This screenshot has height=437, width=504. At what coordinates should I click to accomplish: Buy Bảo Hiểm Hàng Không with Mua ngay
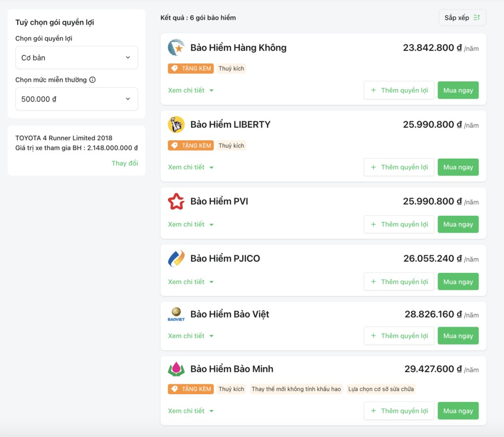pos(458,91)
